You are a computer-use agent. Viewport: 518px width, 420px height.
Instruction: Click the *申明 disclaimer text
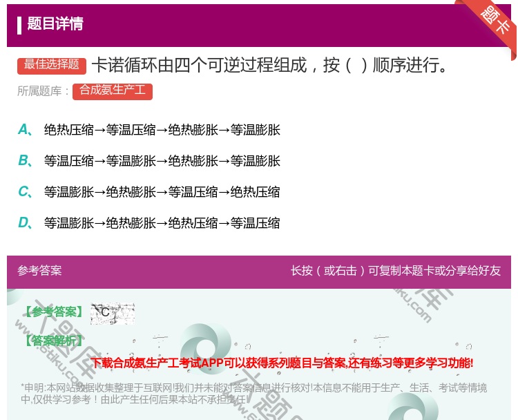pyautogui.click(x=253, y=394)
